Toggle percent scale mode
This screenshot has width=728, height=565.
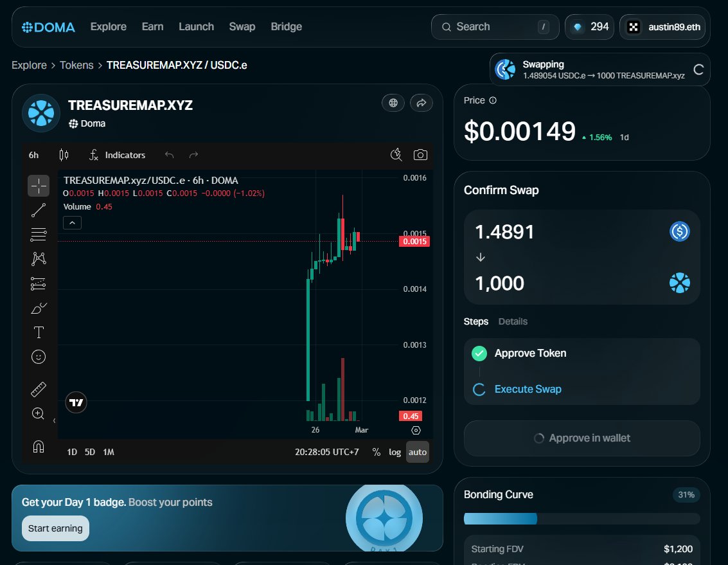click(x=377, y=452)
